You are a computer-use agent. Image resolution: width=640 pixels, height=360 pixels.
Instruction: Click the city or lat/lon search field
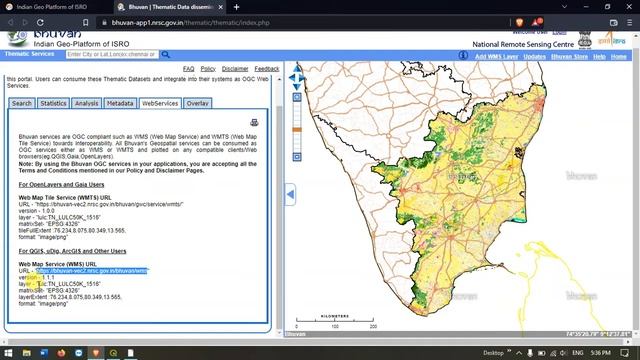[112, 54]
